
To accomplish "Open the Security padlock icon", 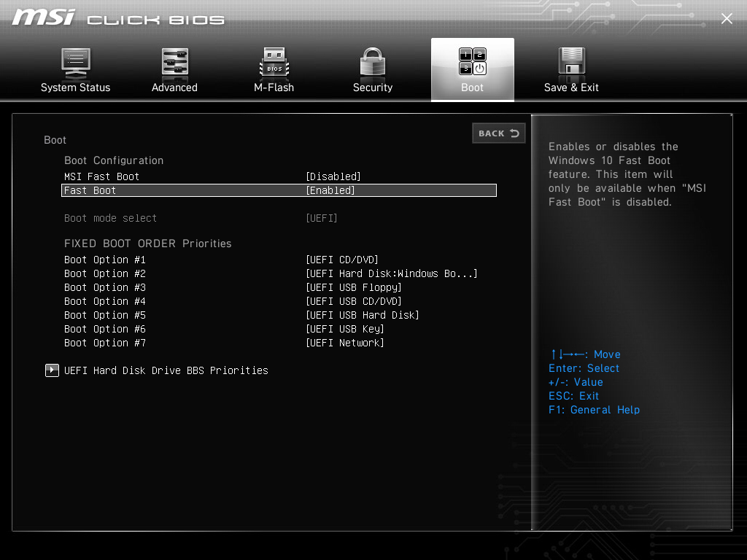I will point(373,62).
